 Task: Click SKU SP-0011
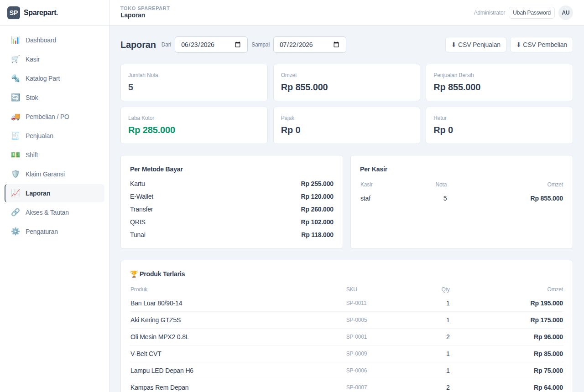pos(356,303)
